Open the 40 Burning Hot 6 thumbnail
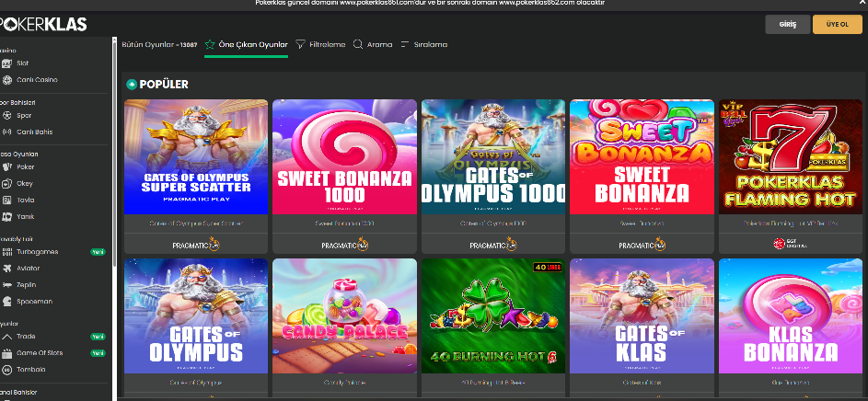The width and height of the screenshot is (868, 401). point(493,315)
